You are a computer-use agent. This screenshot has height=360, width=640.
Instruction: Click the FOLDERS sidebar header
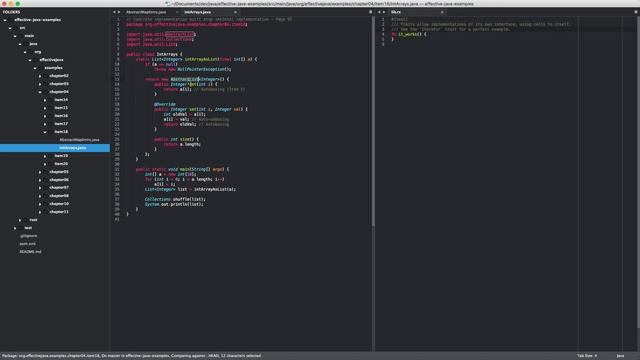tap(11, 12)
